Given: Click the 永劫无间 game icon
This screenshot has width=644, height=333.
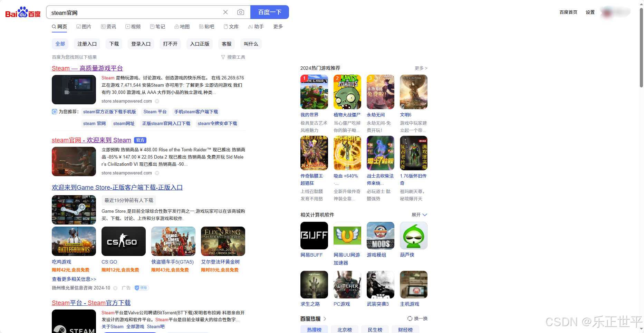Looking at the screenshot, I should click(x=381, y=92).
